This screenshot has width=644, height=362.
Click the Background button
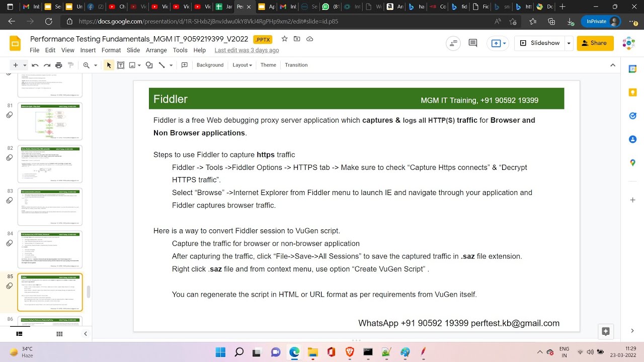coord(210,65)
